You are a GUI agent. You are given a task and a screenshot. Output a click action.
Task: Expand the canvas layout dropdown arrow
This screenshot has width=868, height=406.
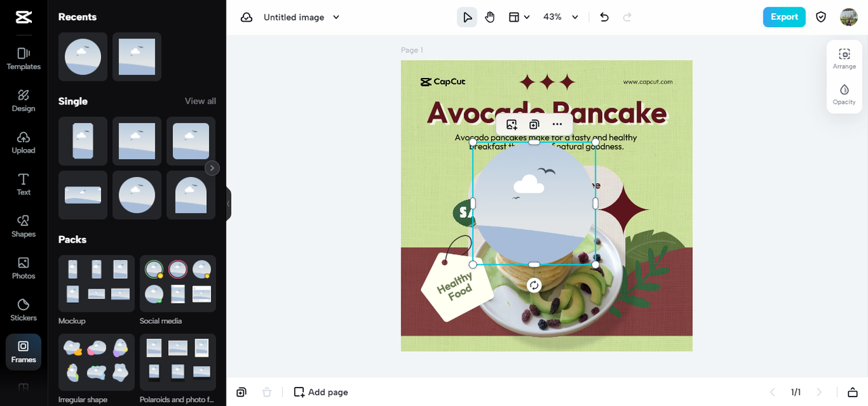click(526, 17)
